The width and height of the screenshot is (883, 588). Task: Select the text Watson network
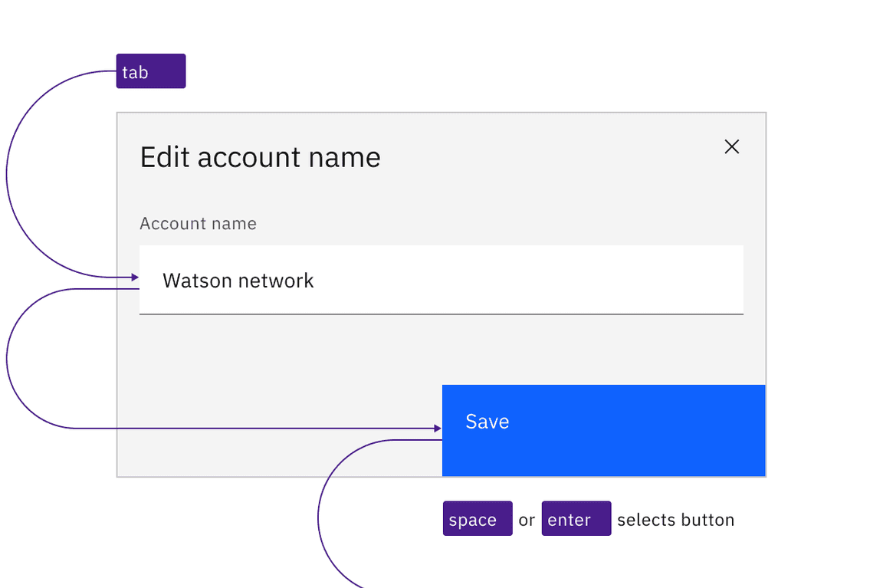[238, 281]
